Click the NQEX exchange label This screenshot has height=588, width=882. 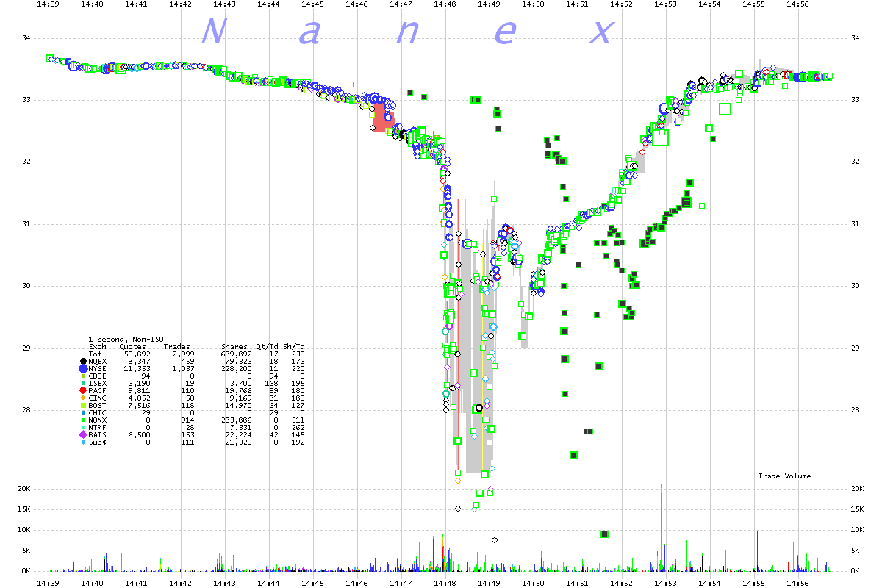(98, 361)
